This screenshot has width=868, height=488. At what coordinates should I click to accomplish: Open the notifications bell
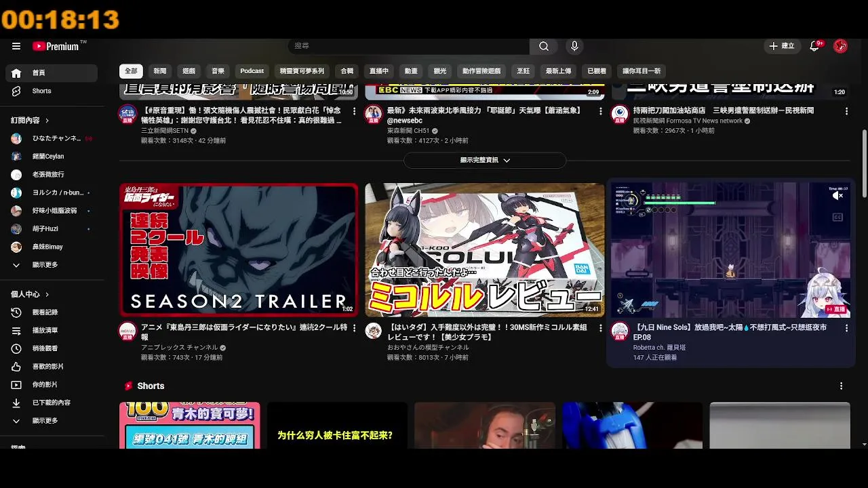coord(816,46)
